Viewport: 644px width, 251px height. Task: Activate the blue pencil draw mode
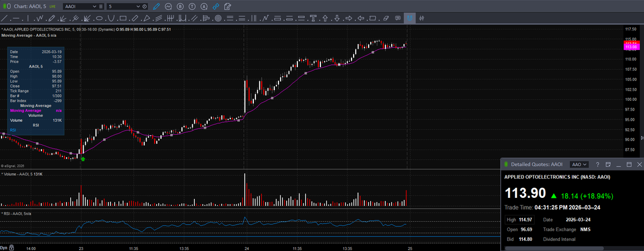click(x=156, y=6)
